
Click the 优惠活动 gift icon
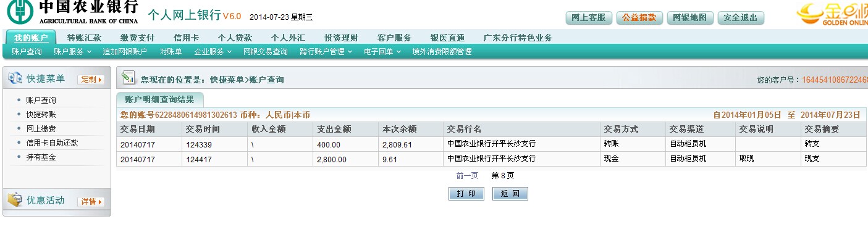pyautogui.click(x=15, y=200)
